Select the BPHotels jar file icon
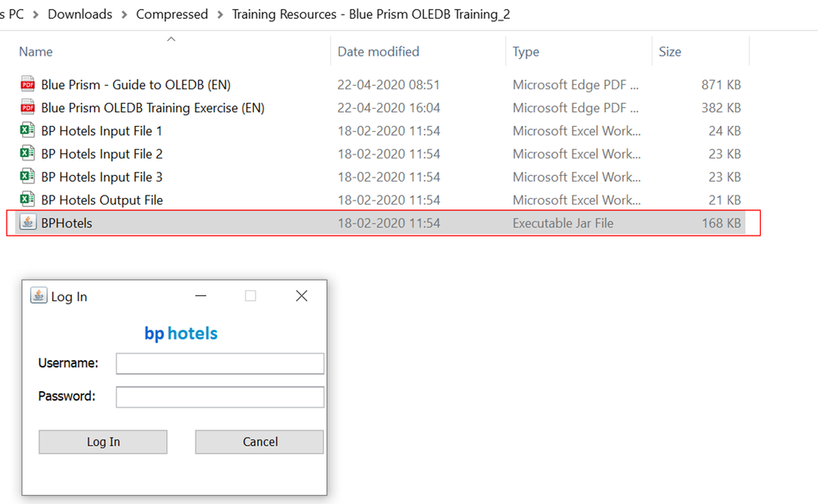The image size is (818, 504). coord(28,223)
